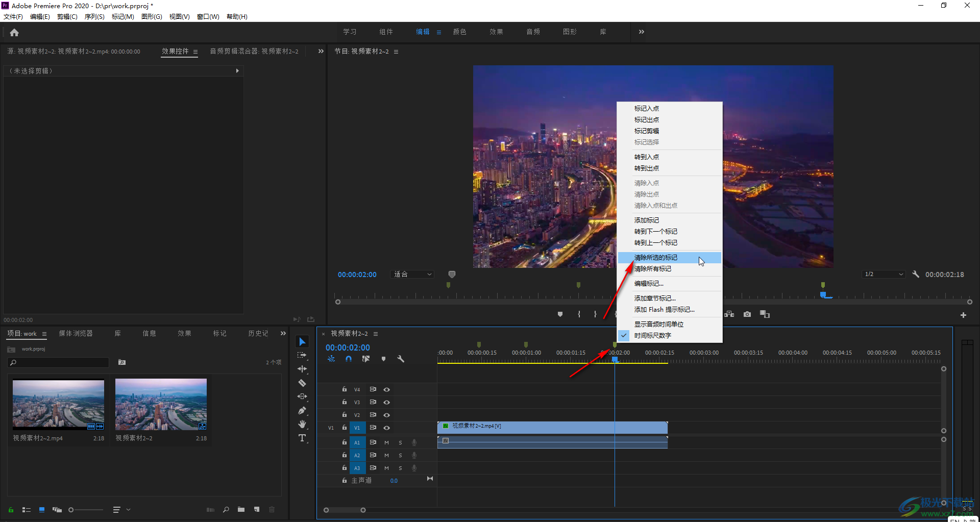Switch to 颜色 workspace
This screenshot has width=980, height=522.
coord(459,32)
